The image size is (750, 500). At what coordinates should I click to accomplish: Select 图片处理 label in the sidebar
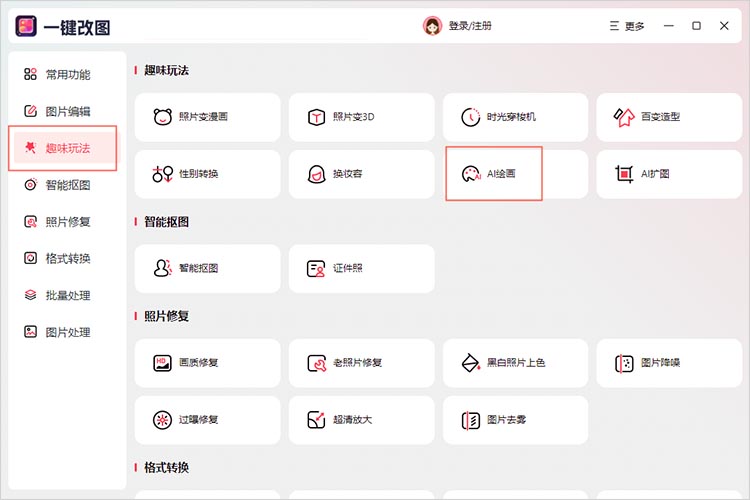pos(67,332)
